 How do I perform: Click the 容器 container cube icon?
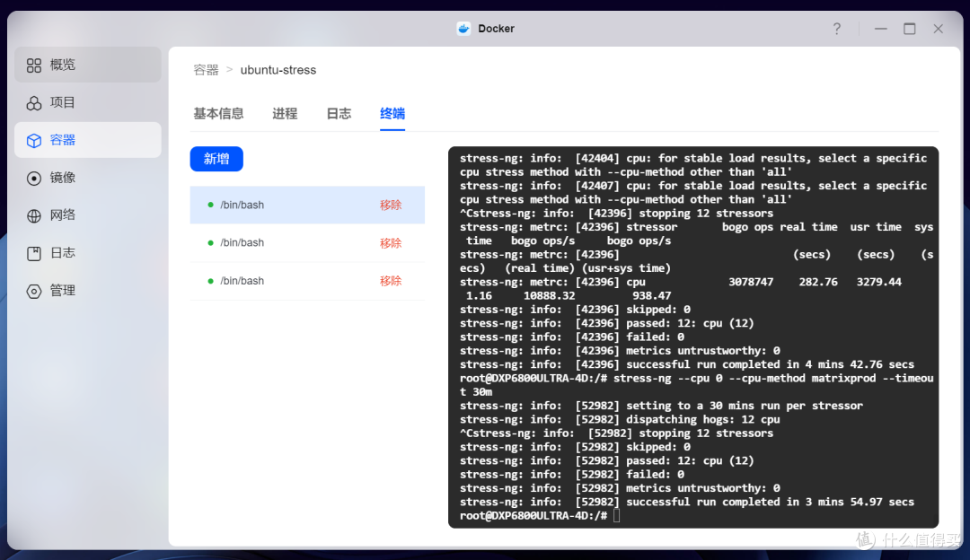point(34,140)
